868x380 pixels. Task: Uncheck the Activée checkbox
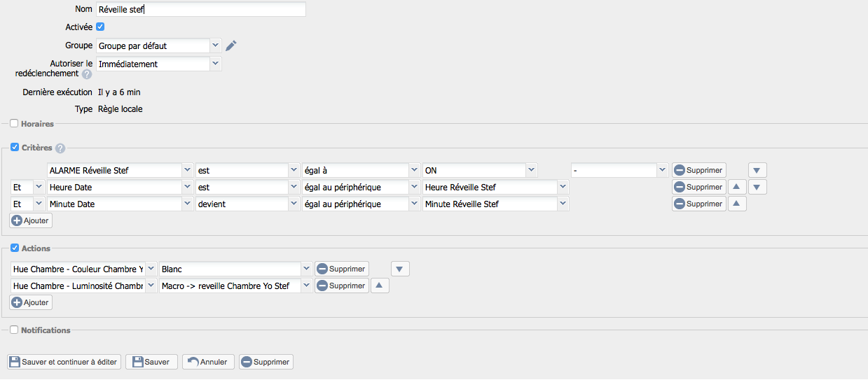coord(100,27)
